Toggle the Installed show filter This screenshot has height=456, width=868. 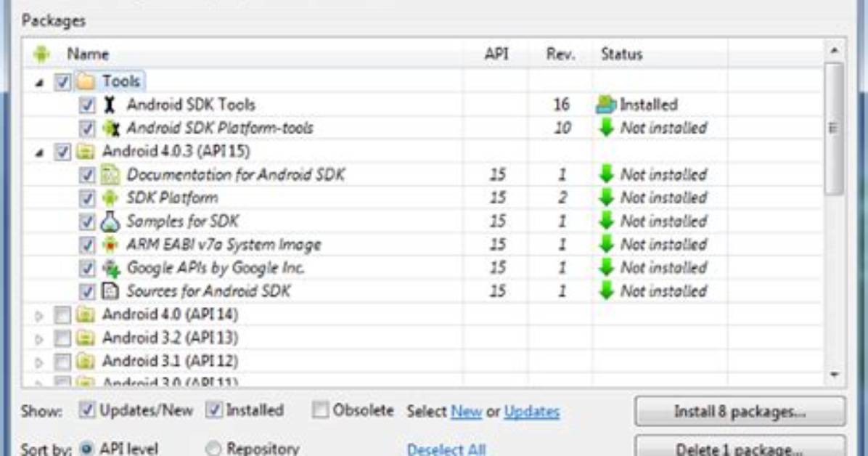coord(213,410)
